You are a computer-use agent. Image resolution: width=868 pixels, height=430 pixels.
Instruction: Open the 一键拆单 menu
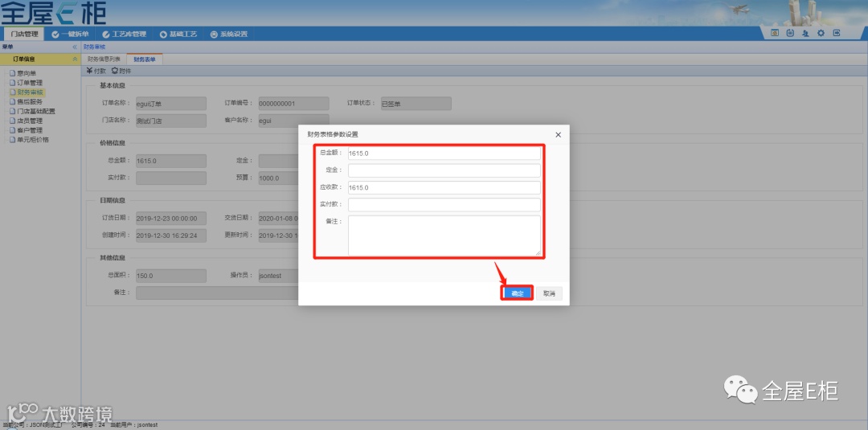coord(70,34)
